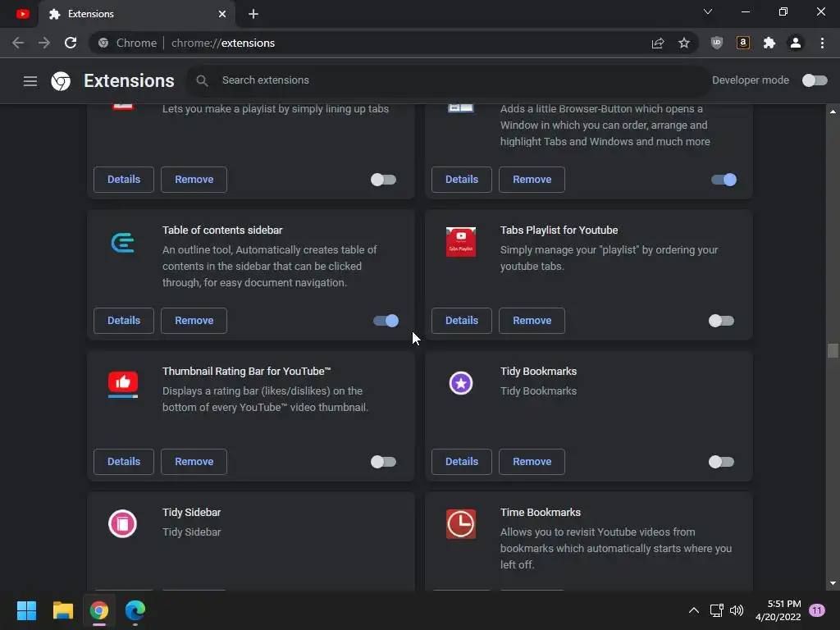This screenshot has height=630, width=840.
Task: Remove the playlist lining up tabs extension
Action: click(x=194, y=180)
